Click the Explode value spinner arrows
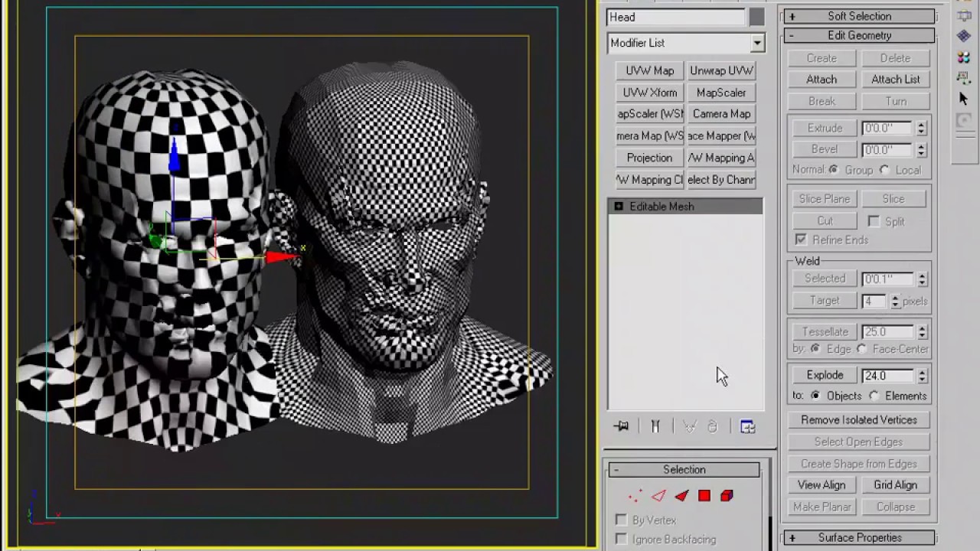Viewport: 980px width, 551px height. coord(922,376)
